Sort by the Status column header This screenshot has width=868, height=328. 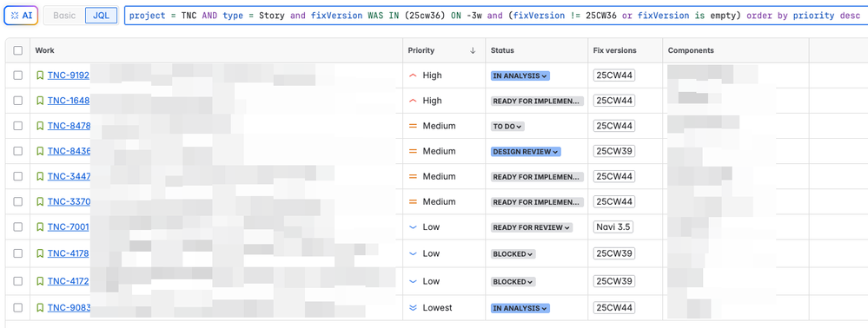coord(503,50)
